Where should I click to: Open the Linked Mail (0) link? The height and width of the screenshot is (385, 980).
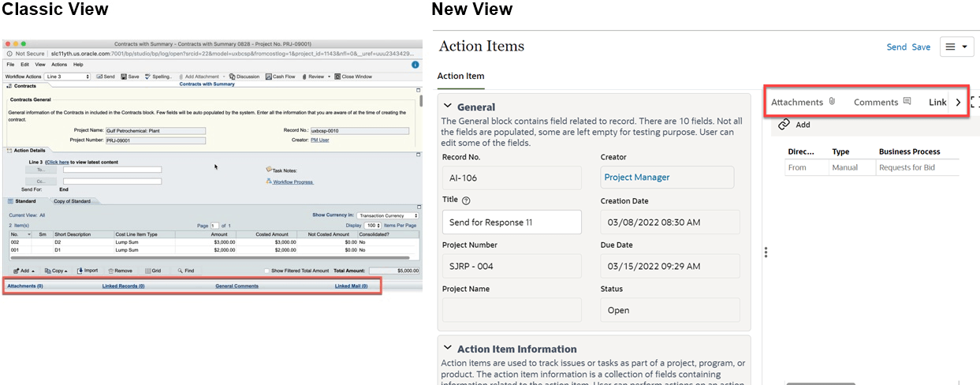pyautogui.click(x=351, y=286)
